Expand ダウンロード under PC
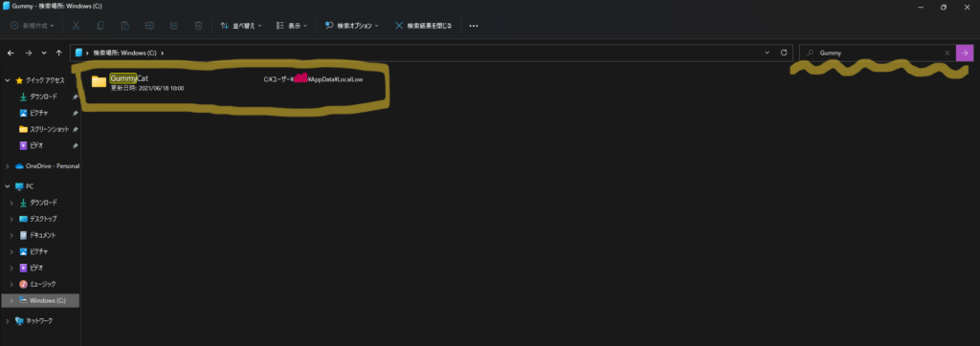 coord(11,203)
